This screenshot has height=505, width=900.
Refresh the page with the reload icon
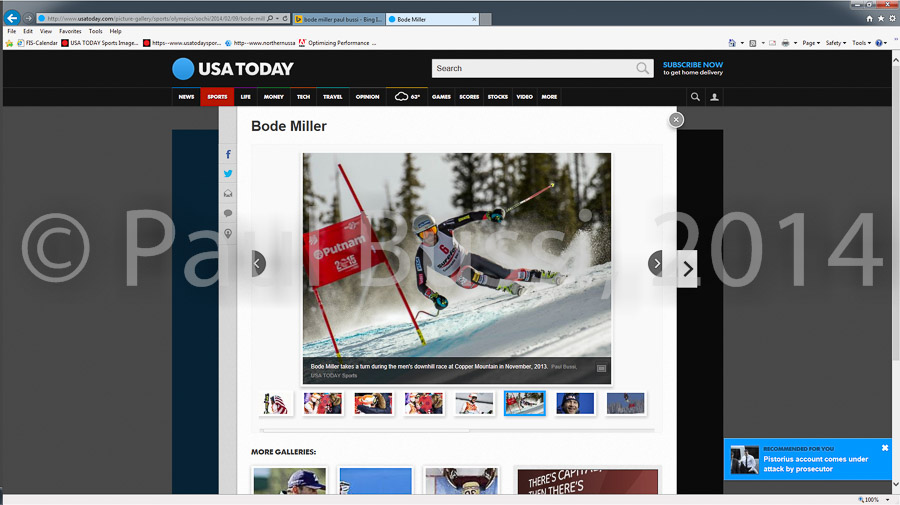click(285, 18)
